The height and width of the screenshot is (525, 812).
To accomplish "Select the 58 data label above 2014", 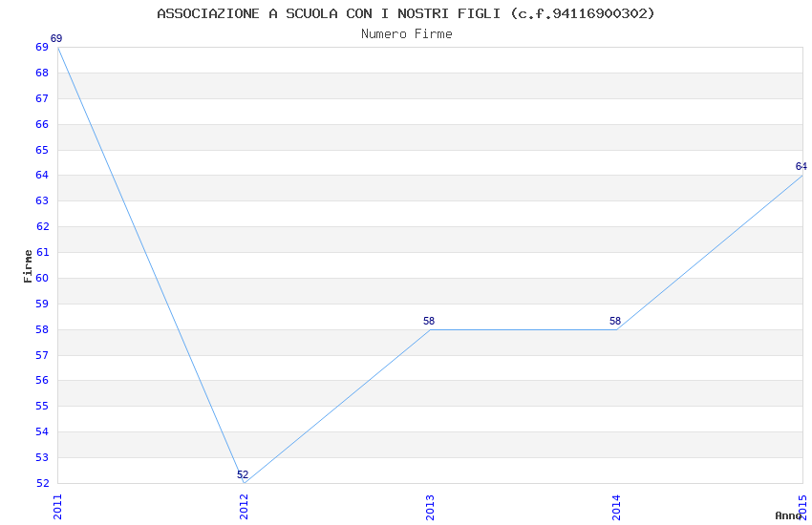I will click(615, 321).
